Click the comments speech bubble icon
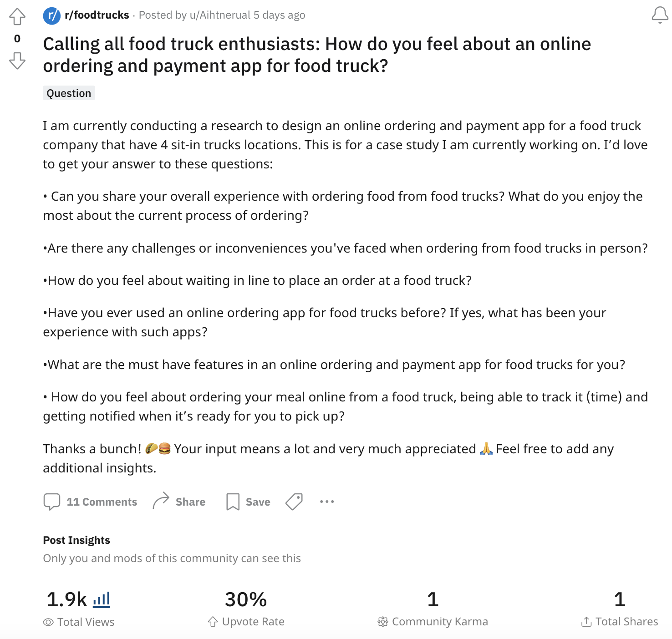 click(52, 502)
